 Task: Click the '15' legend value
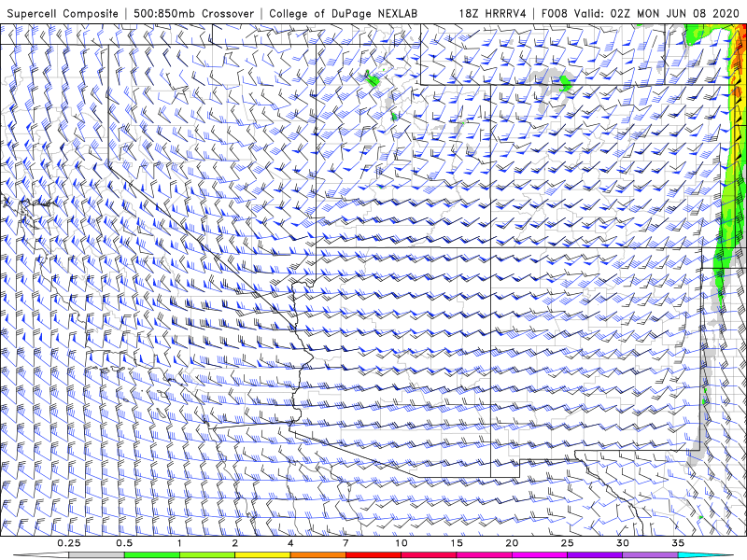pyautogui.click(x=457, y=543)
